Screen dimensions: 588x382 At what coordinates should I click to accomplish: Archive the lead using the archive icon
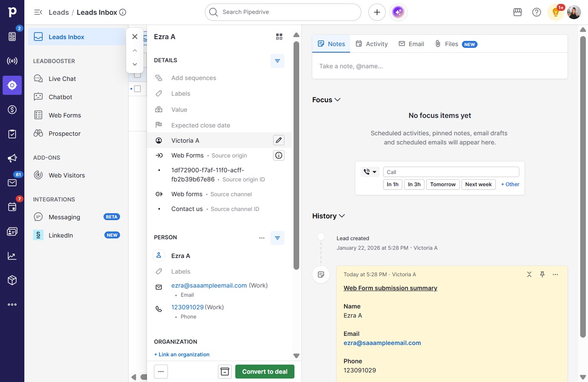pyautogui.click(x=225, y=372)
